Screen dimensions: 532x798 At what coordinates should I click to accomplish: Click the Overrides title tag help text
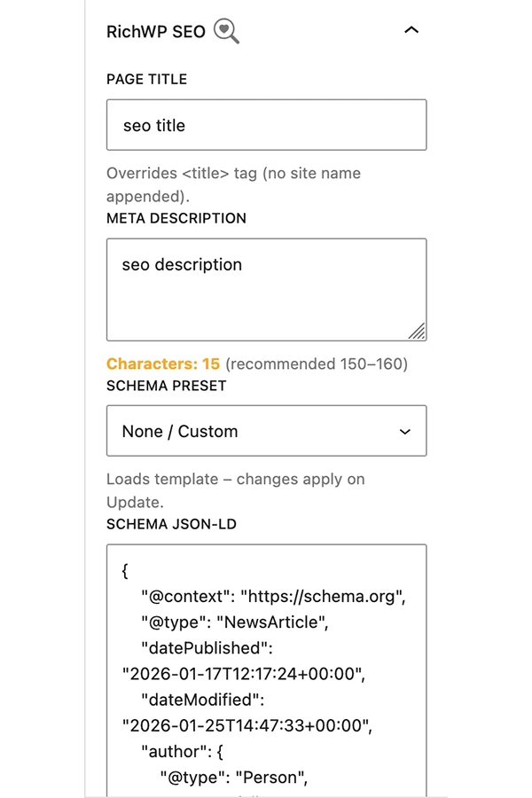pyautogui.click(x=233, y=184)
